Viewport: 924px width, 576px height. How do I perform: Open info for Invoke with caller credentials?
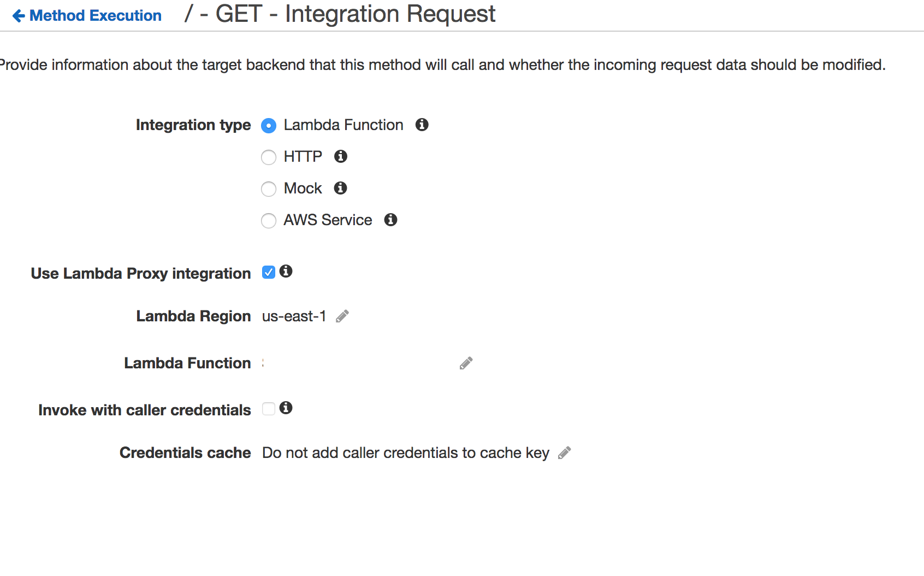pos(286,408)
